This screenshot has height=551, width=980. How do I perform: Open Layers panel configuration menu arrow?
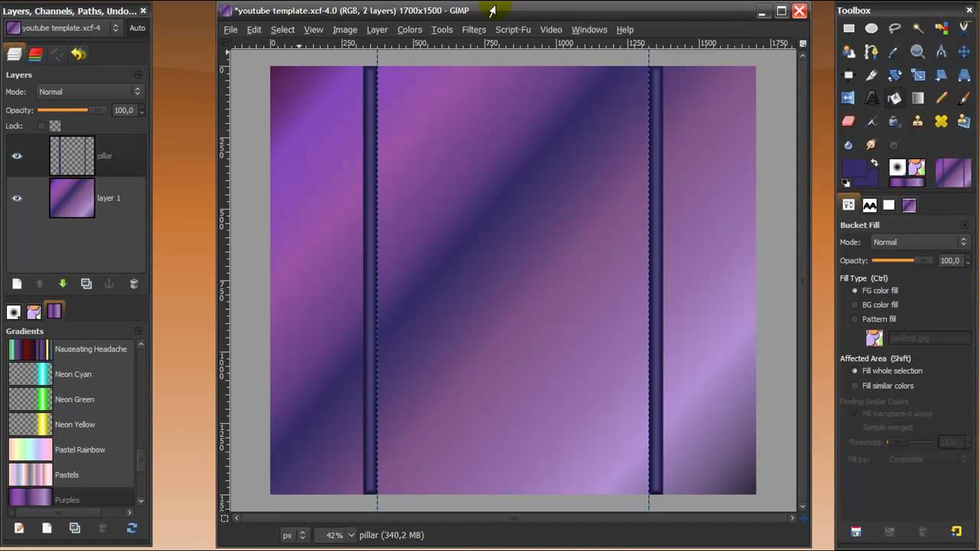tap(139, 75)
